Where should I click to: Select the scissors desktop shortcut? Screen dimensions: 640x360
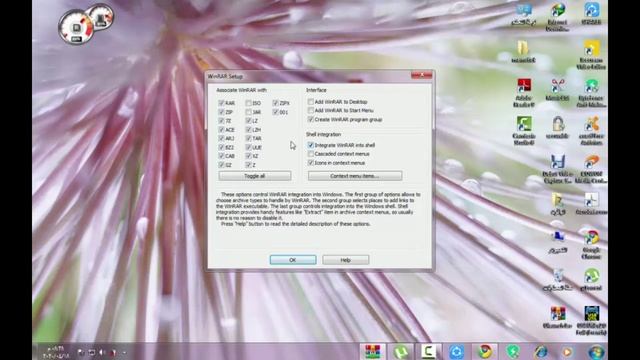click(558, 90)
